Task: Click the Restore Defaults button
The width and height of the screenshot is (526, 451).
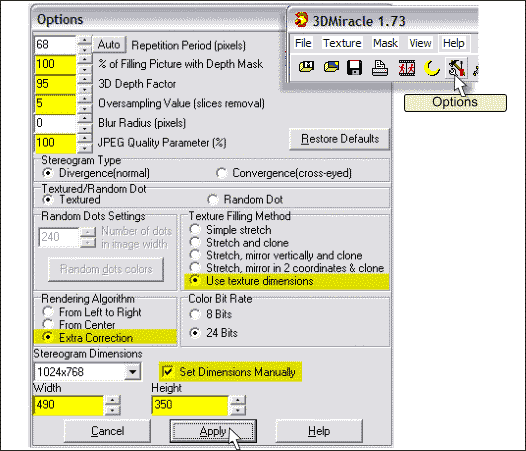Action: click(x=339, y=139)
